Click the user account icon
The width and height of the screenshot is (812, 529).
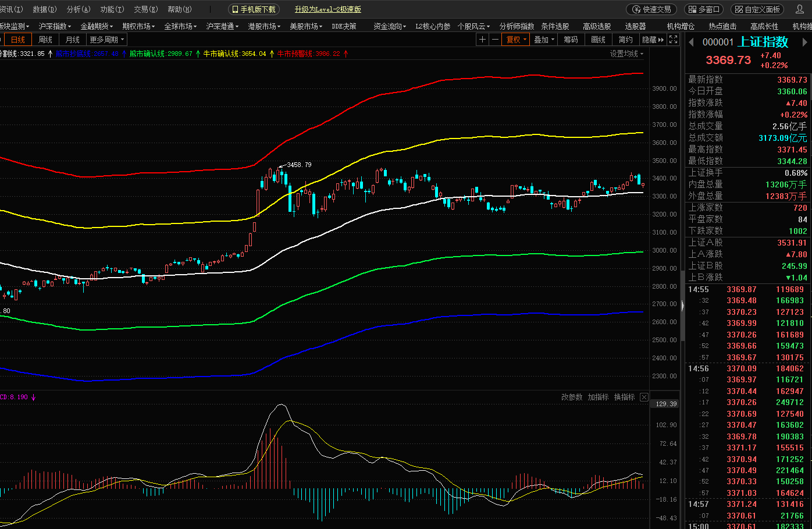[x=800, y=9]
